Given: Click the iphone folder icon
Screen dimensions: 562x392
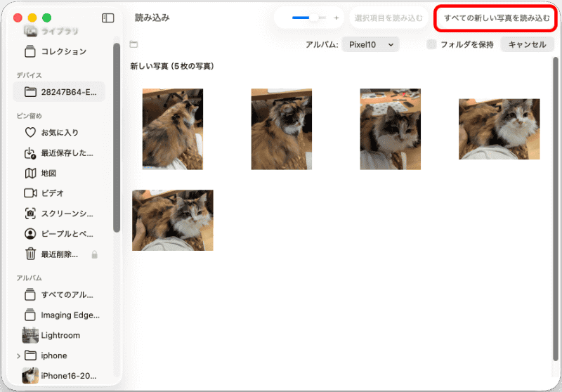Looking at the screenshot, I should [x=30, y=355].
